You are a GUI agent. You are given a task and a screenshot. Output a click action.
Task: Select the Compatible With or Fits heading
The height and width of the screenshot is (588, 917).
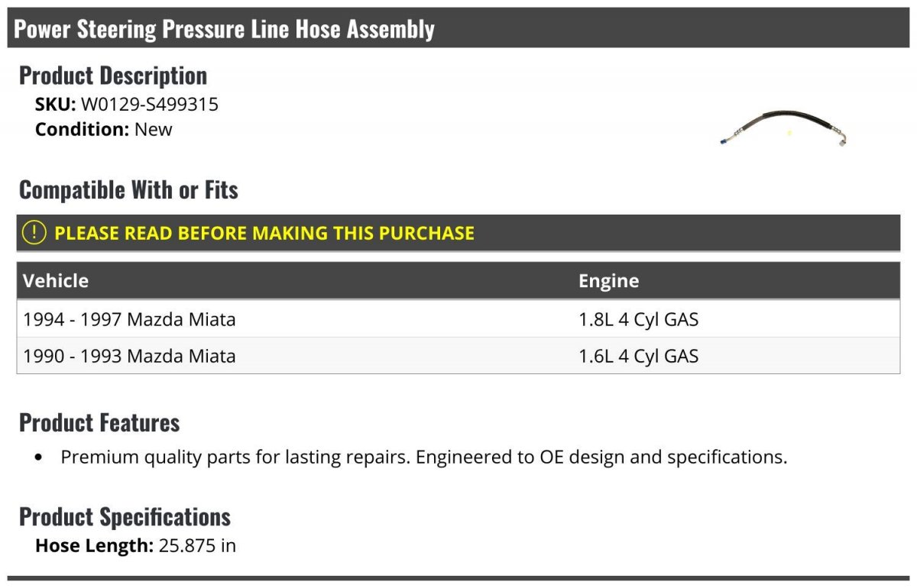(x=128, y=189)
